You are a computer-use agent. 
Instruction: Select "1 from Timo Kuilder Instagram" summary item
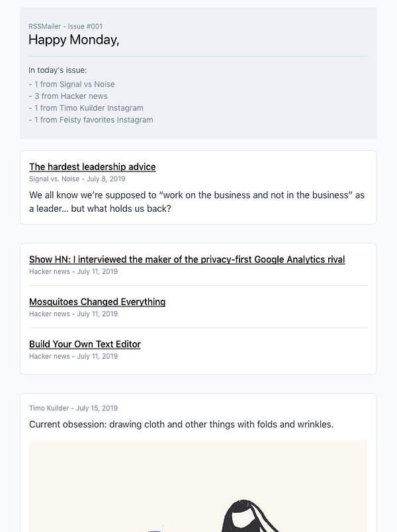tap(86, 108)
